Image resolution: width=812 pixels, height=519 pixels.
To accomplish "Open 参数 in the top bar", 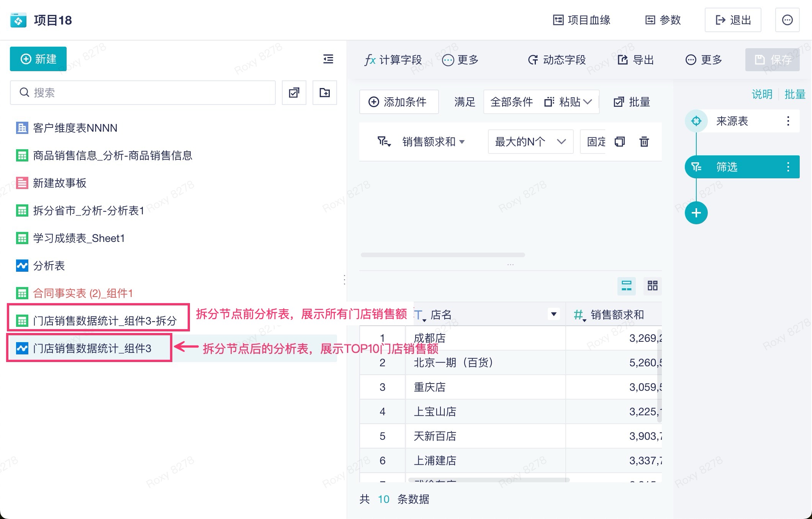I will tap(663, 20).
